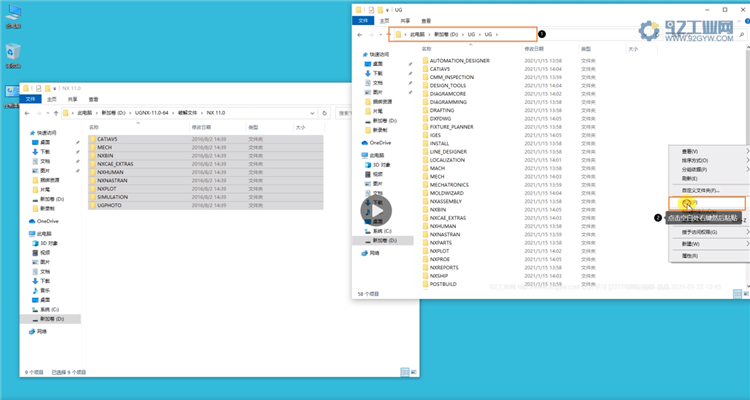
Task: Sort by 修改日期 column in NX 11.0 window
Action: pyautogui.click(x=201, y=127)
